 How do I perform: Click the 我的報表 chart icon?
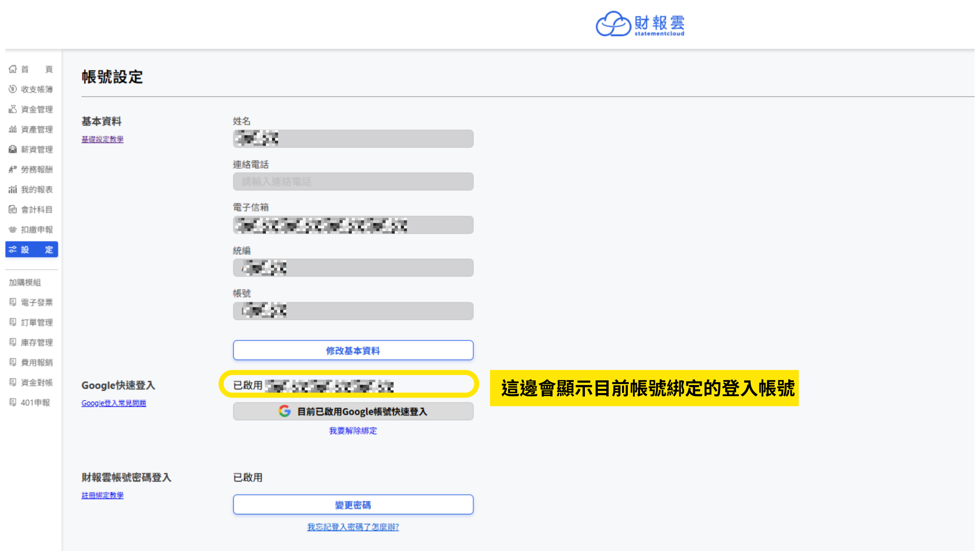(13, 189)
